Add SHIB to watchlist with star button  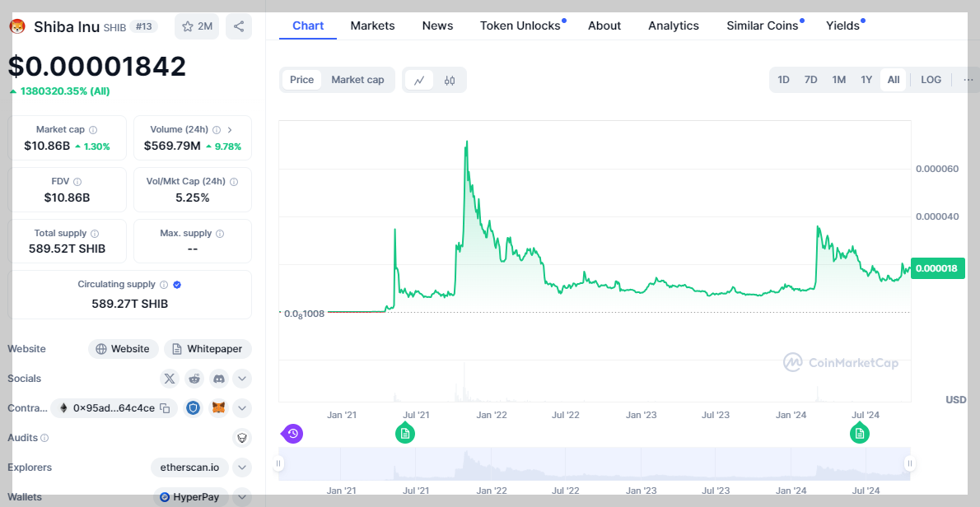197,26
